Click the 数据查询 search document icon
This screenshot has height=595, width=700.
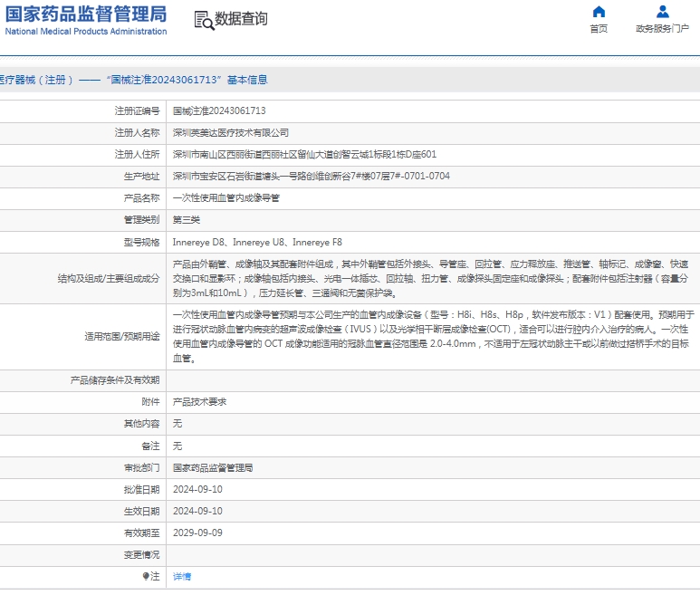pyautogui.click(x=204, y=21)
